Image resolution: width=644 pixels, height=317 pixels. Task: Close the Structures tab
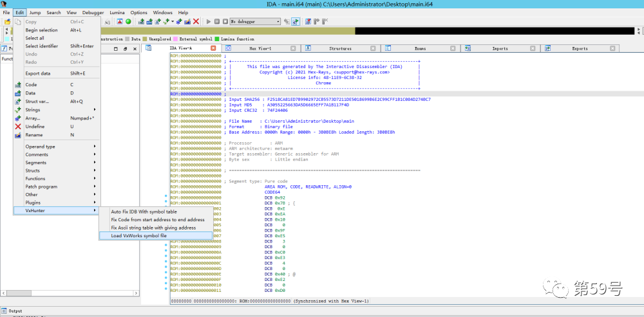coord(373,48)
